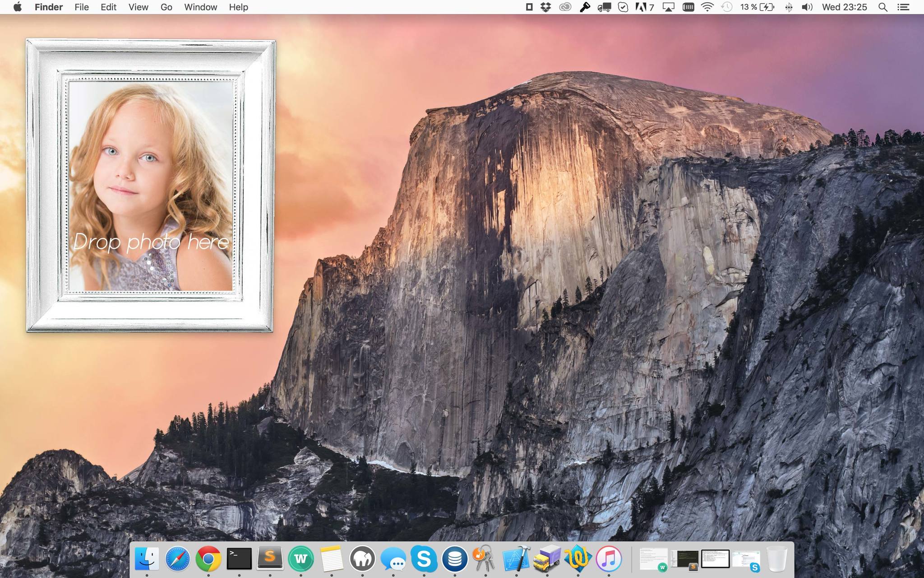The image size is (924, 578).
Task: Launch Sublime Text from the dock
Action: (x=270, y=559)
